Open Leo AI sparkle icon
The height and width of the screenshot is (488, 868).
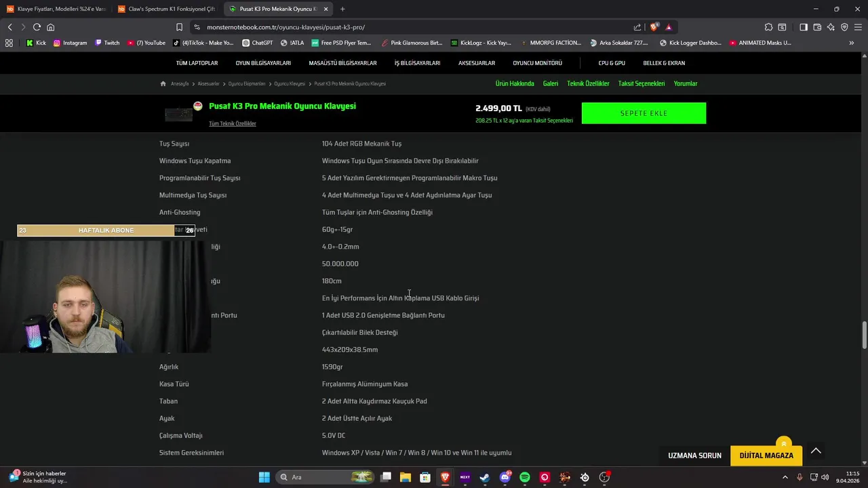coord(831,27)
